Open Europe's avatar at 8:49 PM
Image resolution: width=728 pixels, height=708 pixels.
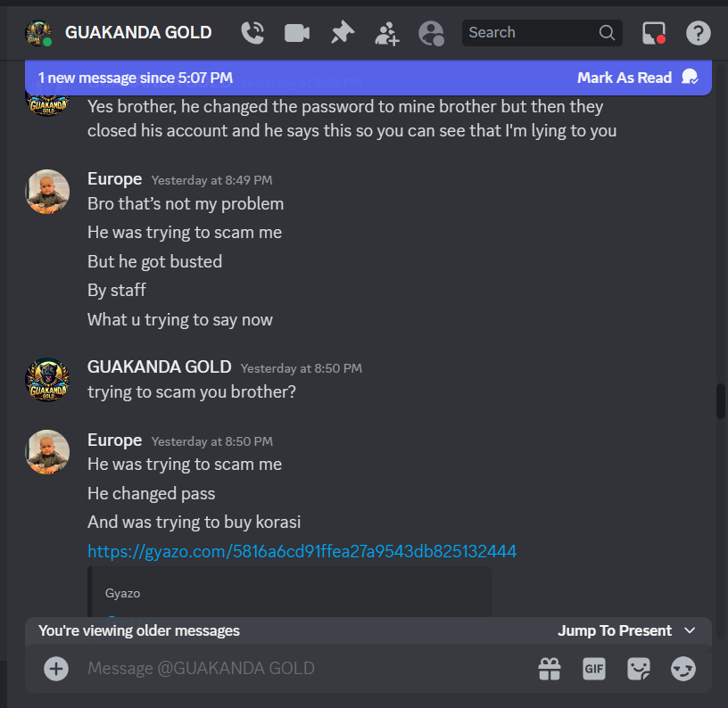(x=47, y=192)
